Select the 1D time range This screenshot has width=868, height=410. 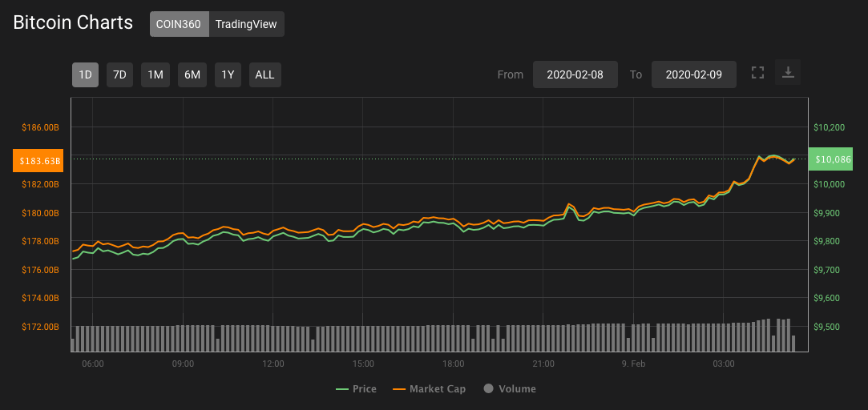pos(85,74)
